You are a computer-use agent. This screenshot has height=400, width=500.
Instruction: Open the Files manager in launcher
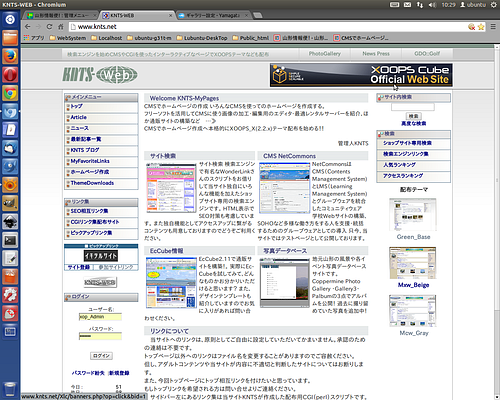10,38
